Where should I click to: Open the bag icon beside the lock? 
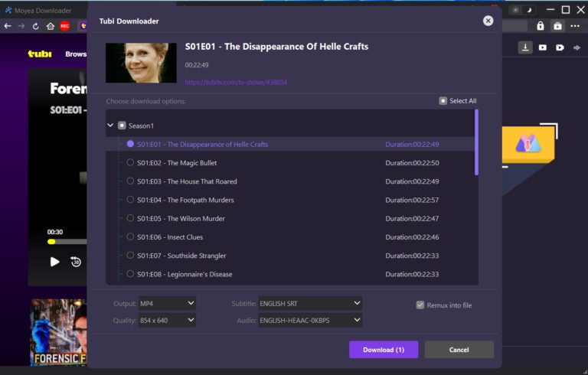tap(557, 25)
